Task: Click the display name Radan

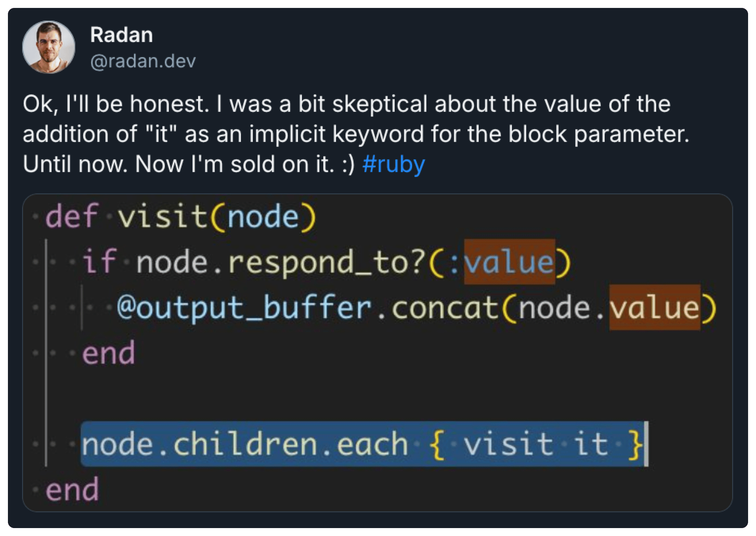Action: point(121,35)
